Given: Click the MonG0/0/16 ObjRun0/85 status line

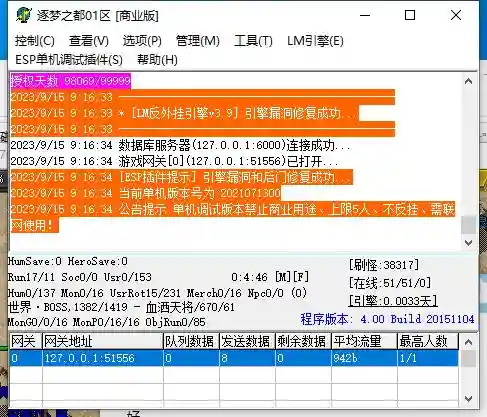Looking at the screenshot, I should [x=107, y=322].
